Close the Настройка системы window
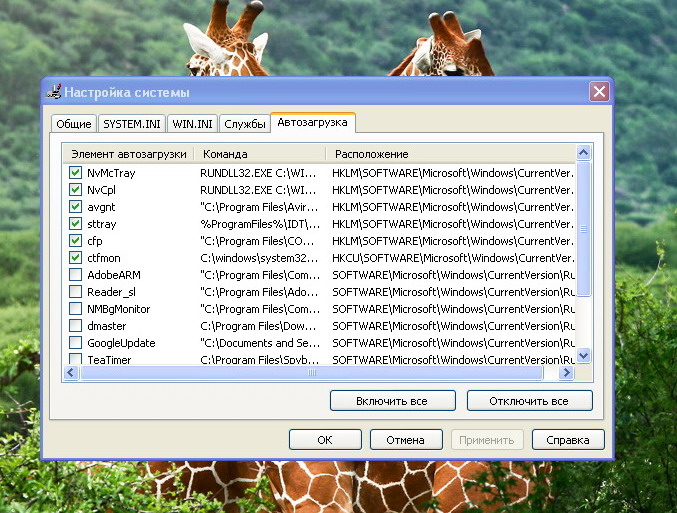 599,92
